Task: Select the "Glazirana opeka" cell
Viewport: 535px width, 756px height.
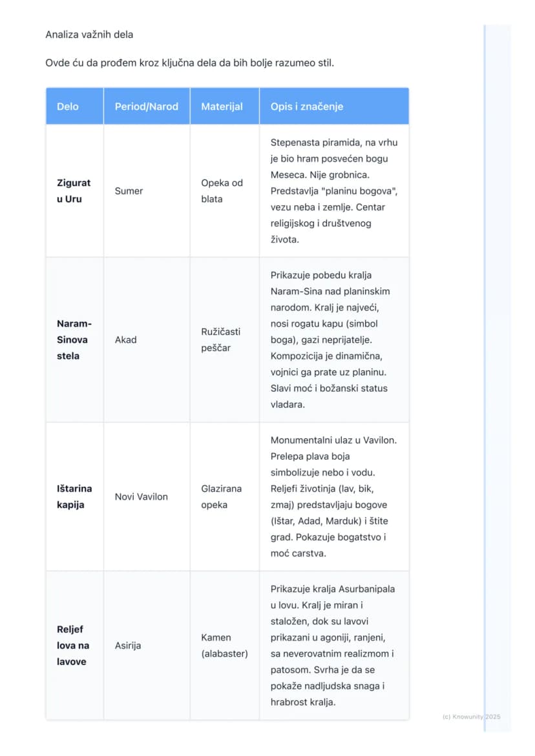Action: coord(224,496)
